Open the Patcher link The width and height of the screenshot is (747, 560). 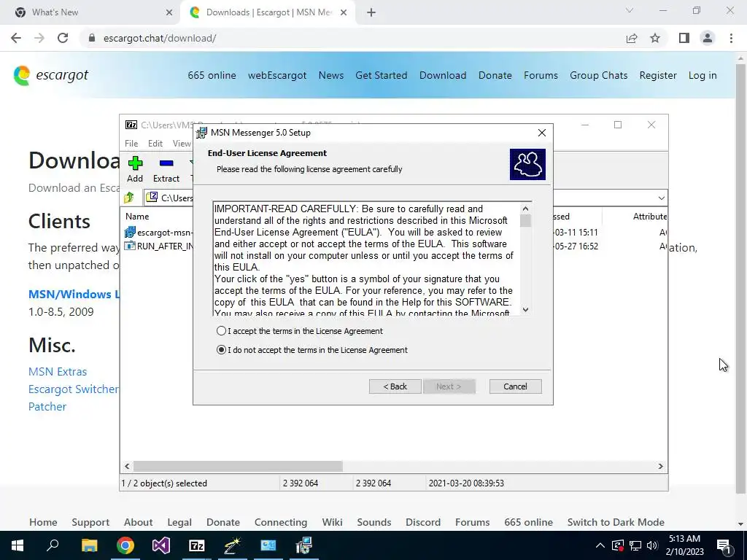(47, 407)
